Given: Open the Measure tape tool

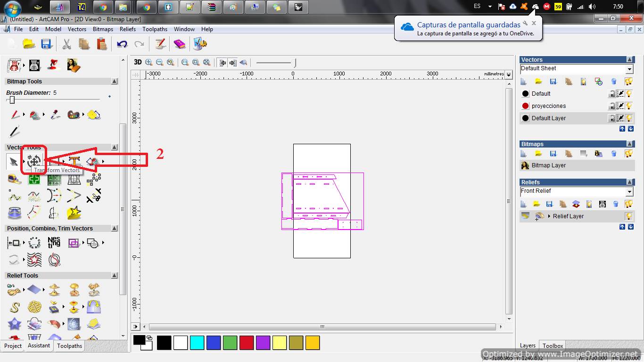Looking at the screenshot, I should point(14,179).
